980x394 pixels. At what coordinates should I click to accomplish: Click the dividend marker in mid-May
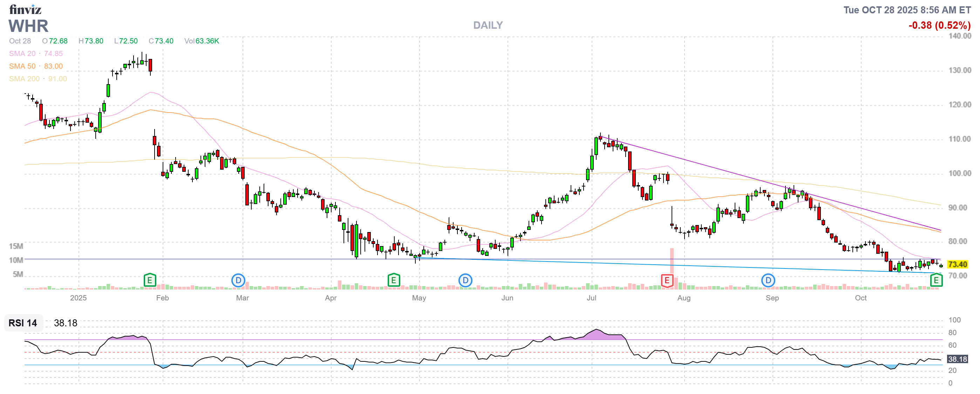tap(465, 281)
